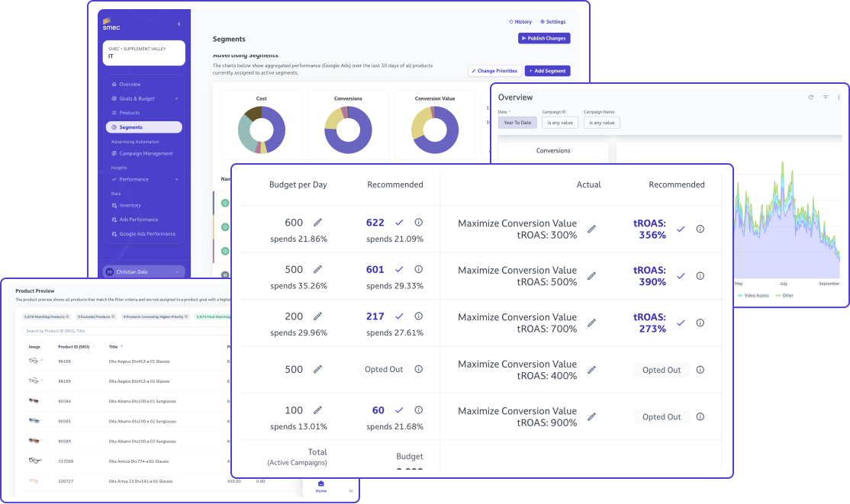Viewport: 850px width, 504px height.
Task: Click Publish Changes button
Action: (543, 38)
